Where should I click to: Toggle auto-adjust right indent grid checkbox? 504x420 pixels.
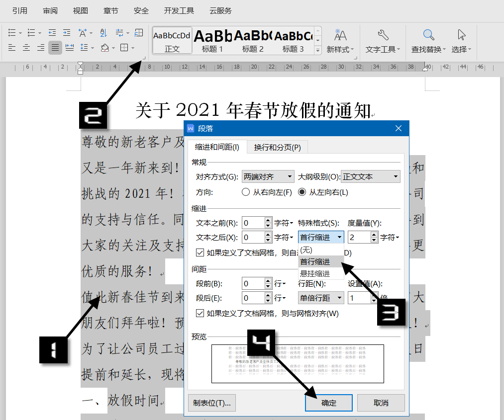pos(200,252)
